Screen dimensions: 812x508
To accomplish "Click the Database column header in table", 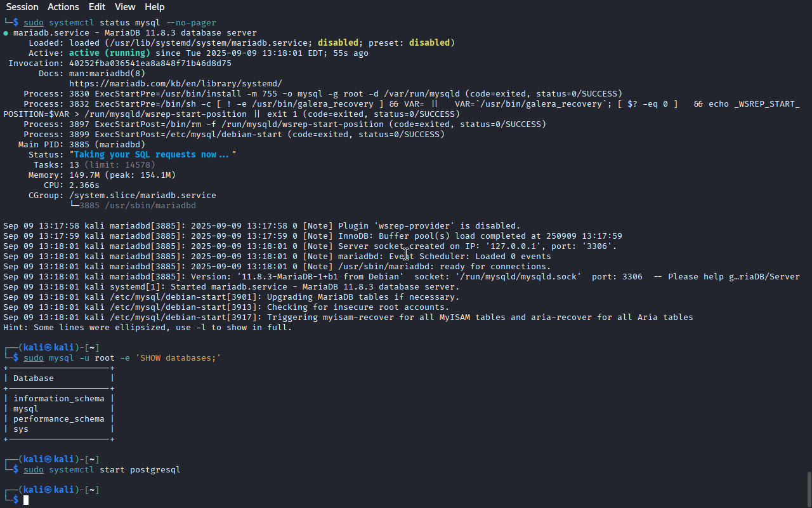I will [34, 378].
